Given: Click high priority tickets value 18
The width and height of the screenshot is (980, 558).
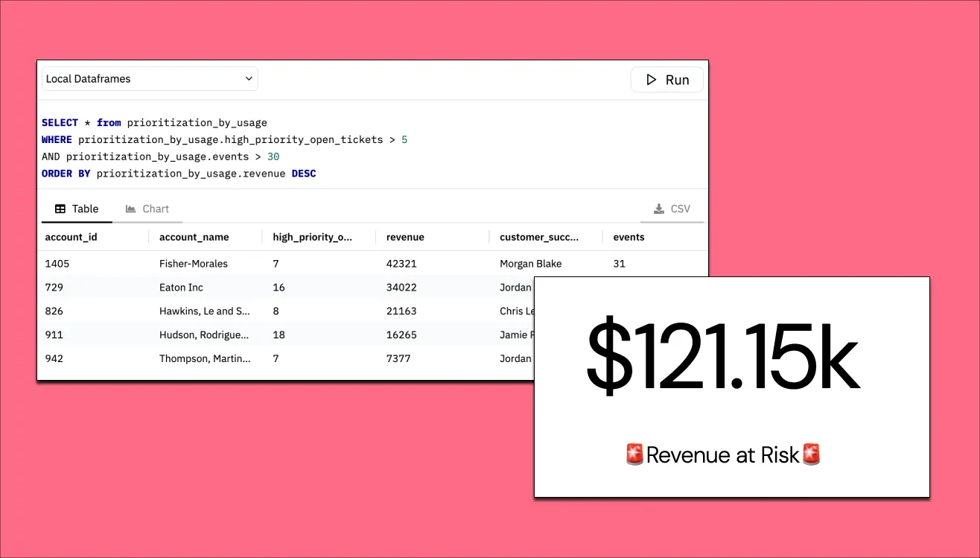Looking at the screenshot, I should click(x=279, y=335).
